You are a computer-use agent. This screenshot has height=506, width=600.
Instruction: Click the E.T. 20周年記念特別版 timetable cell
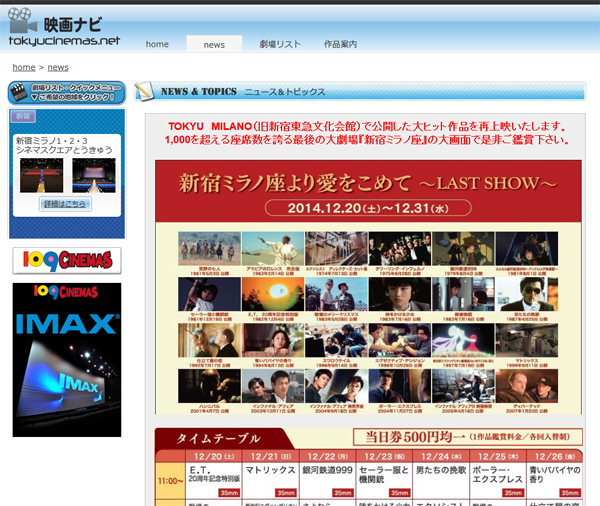tap(214, 481)
